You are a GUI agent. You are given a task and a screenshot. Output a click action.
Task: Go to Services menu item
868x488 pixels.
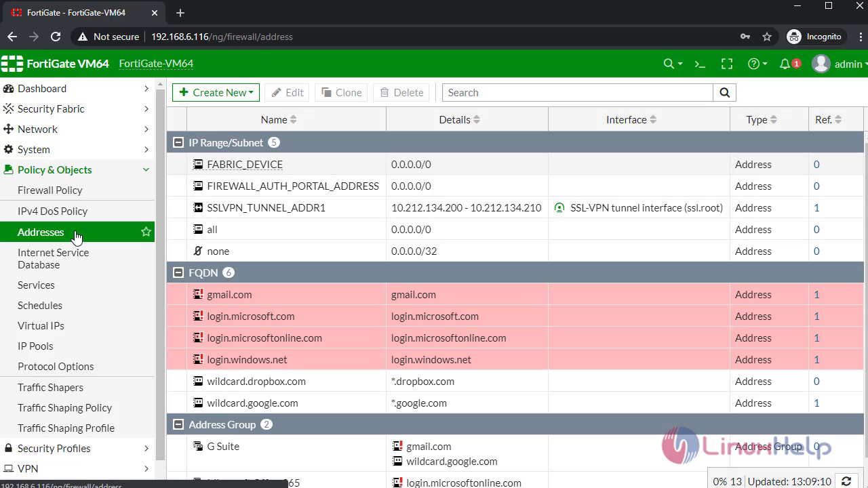point(36,285)
